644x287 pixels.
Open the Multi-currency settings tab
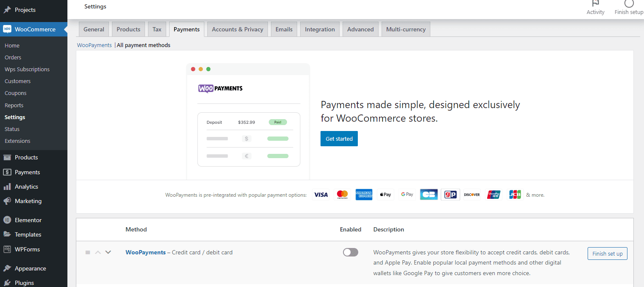point(406,29)
